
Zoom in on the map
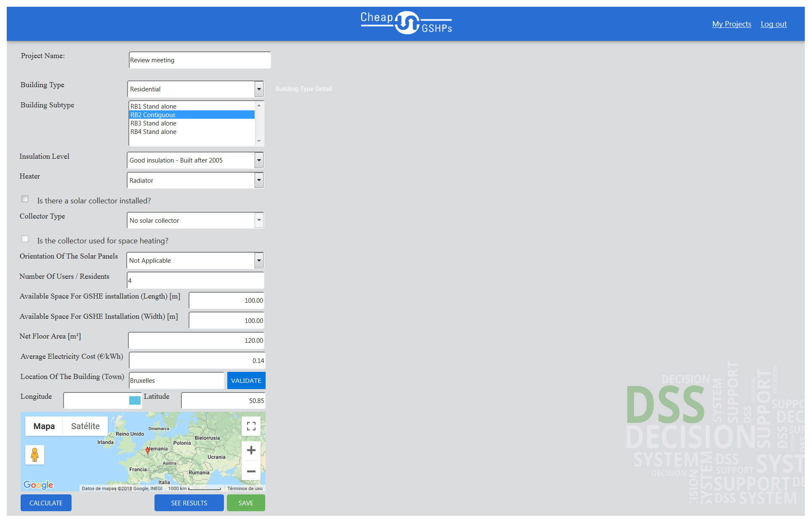click(251, 450)
